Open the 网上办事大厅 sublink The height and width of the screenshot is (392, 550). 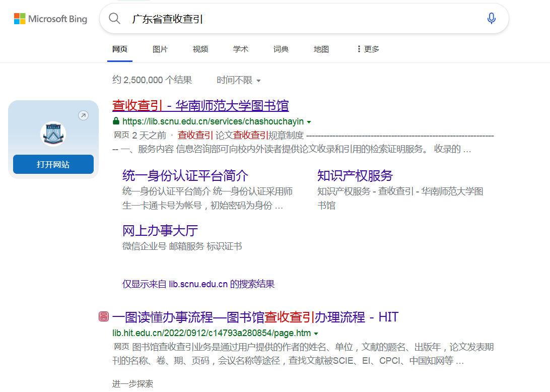click(160, 231)
